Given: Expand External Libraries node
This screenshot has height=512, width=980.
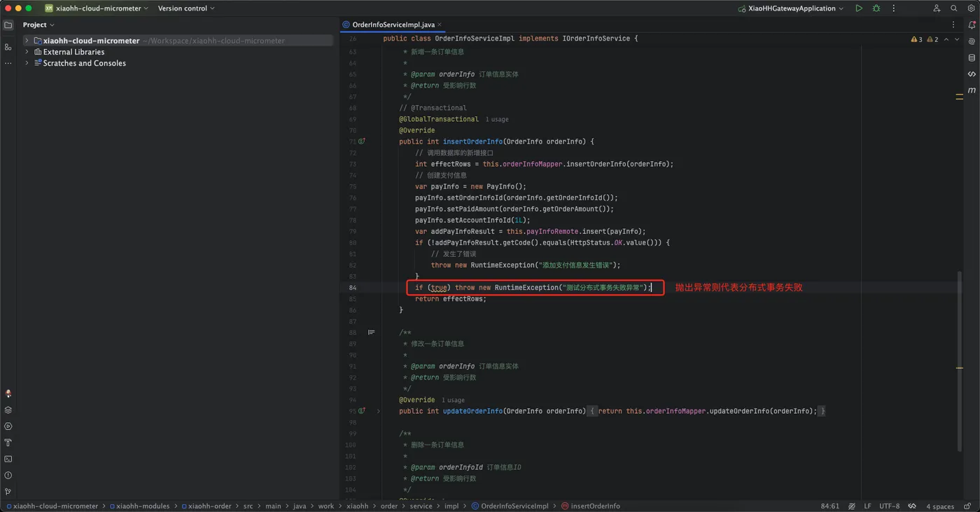Looking at the screenshot, I should tap(27, 52).
